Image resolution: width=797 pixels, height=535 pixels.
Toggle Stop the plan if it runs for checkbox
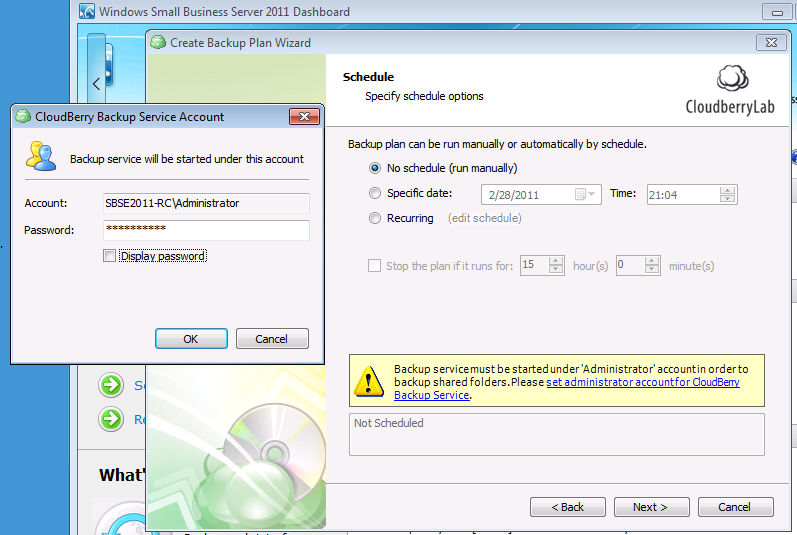click(x=374, y=266)
